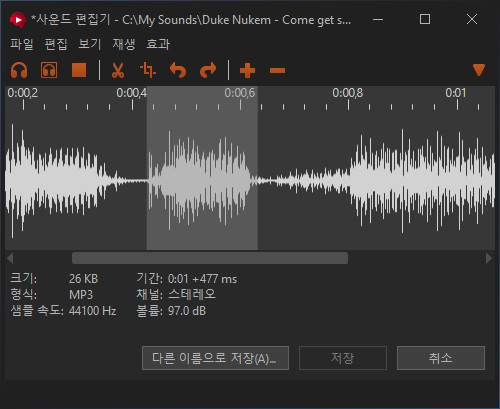Click the 취소 button
Image resolution: width=500 pixels, height=409 pixels.
pyautogui.click(x=441, y=358)
